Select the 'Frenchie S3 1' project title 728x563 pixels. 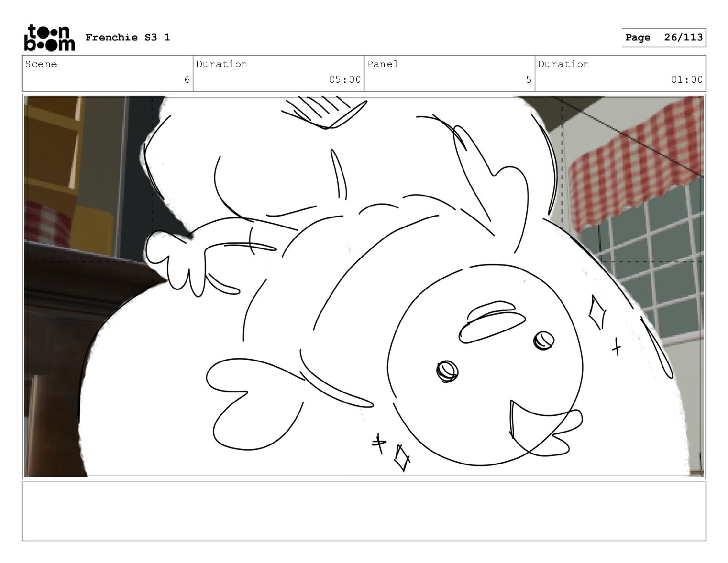pos(128,37)
